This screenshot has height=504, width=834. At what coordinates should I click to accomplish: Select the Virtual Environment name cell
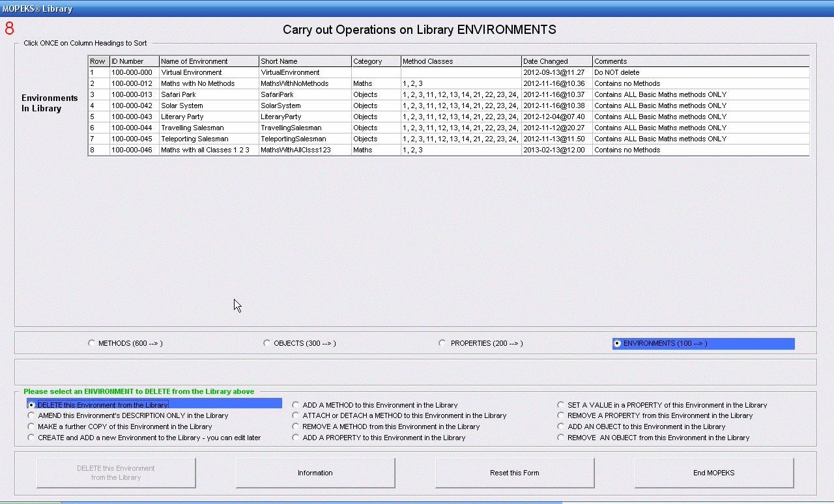209,72
